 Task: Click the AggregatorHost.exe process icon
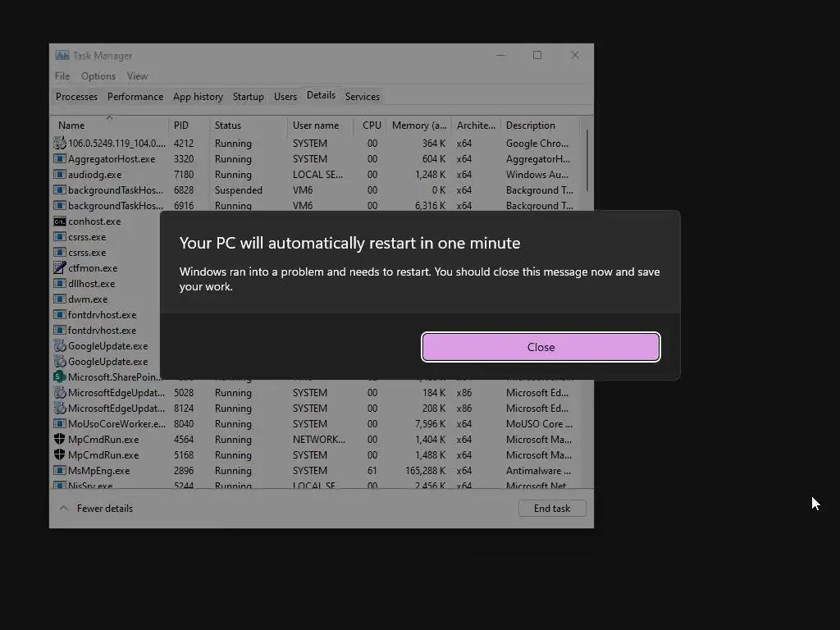click(x=59, y=158)
